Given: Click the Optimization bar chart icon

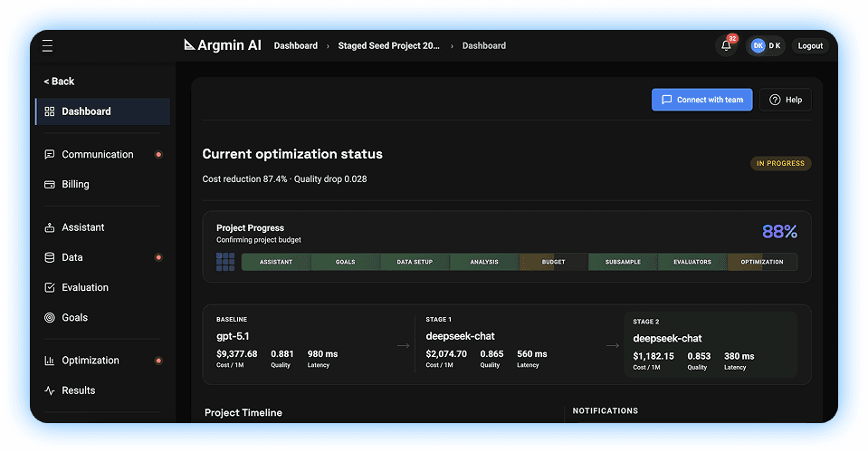Looking at the screenshot, I should [x=49, y=361].
